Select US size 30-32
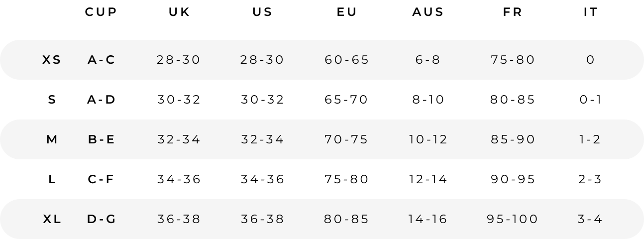 [x=263, y=100]
